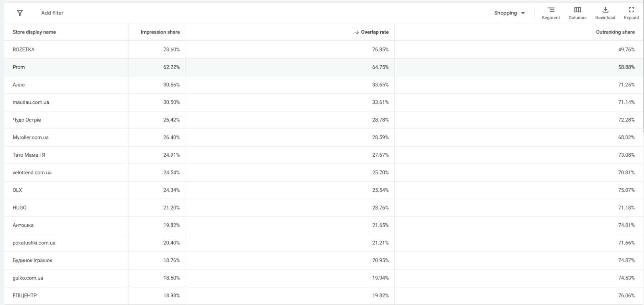Select the Prom store row
Screen dimensions: 644x305
19,67
